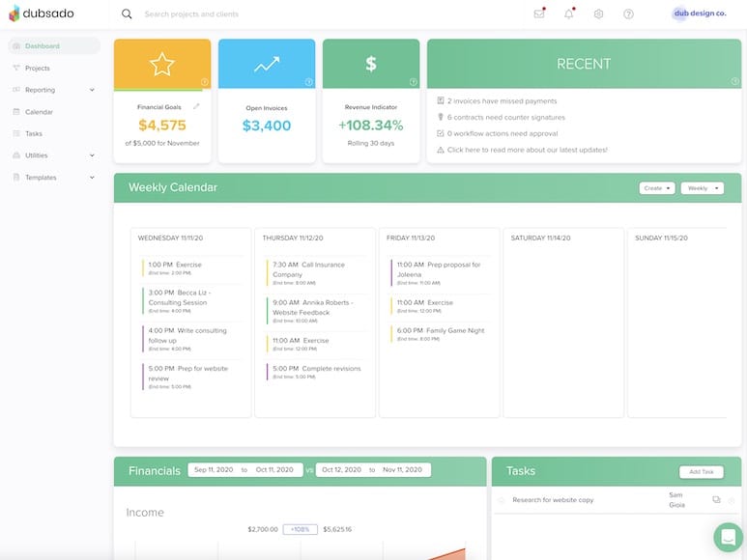
Task: Click the missed payments invoice icon
Action: coord(441,100)
